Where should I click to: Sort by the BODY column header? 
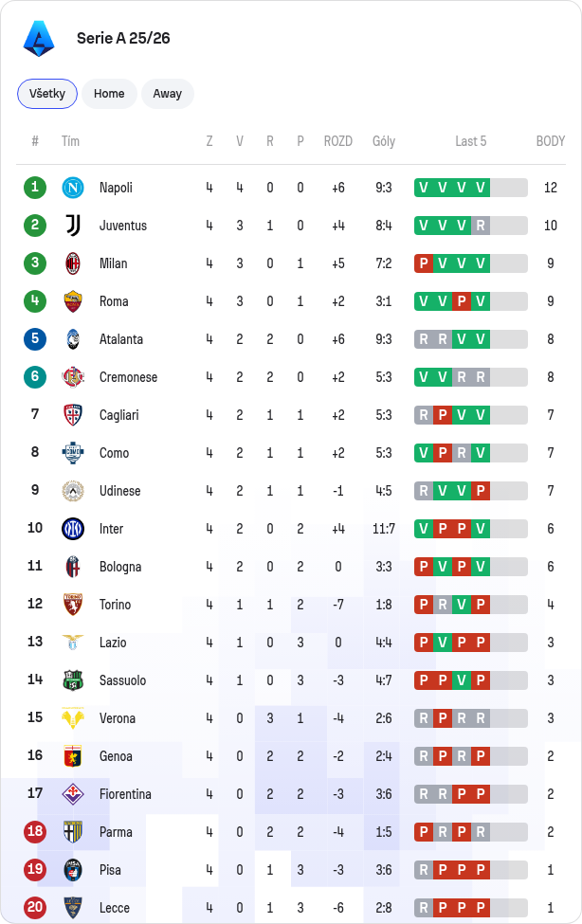tap(550, 141)
